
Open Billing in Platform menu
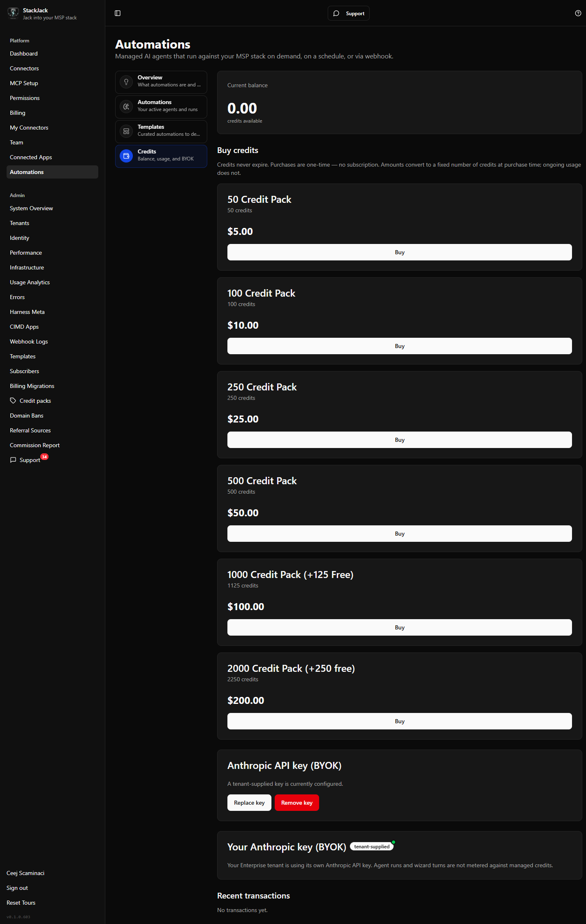click(52, 113)
